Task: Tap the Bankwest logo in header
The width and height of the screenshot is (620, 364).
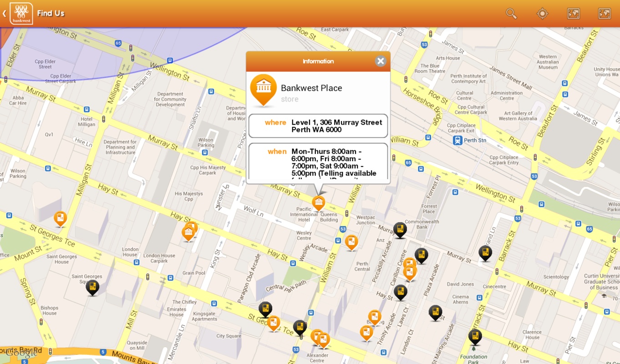Action: click(x=21, y=14)
